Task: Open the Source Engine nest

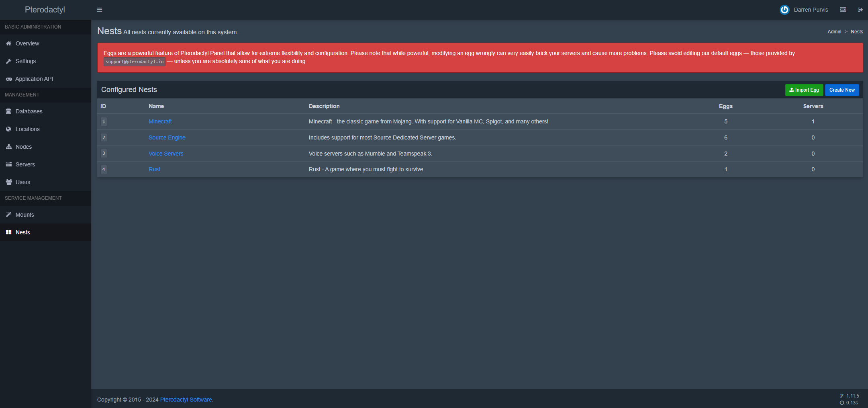Action: pyautogui.click(x=167, y=137)
